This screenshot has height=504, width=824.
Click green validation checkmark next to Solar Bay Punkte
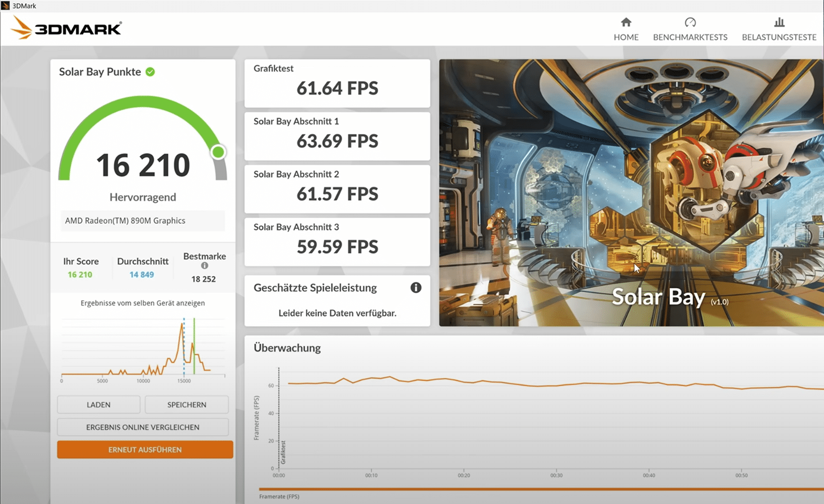pyautogui.click(x=150, y=72)
